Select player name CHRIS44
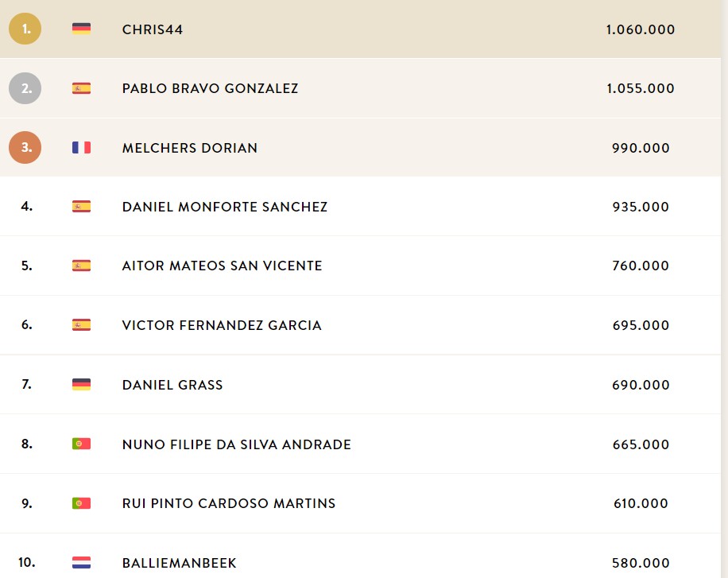 pos(153,29)
